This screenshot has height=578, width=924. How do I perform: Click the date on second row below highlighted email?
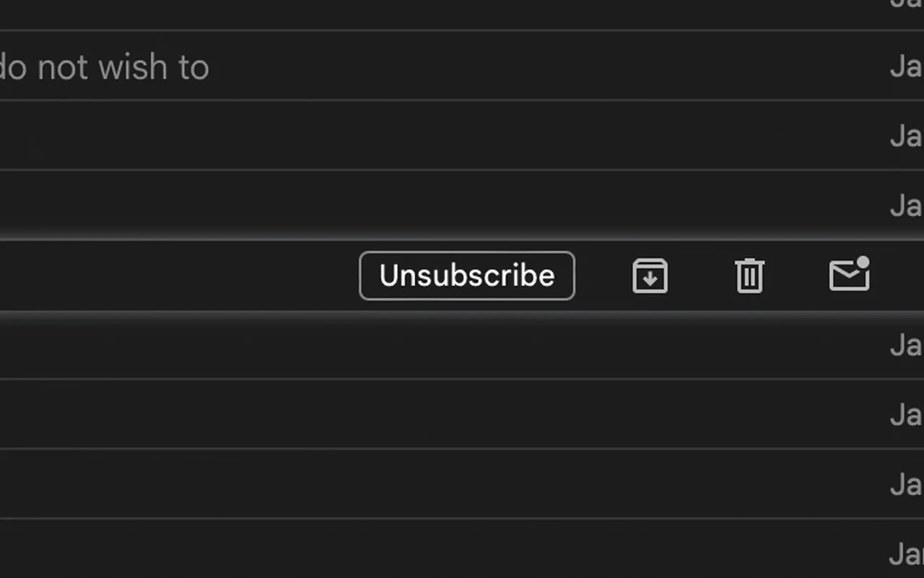click(x=907, y=416)
